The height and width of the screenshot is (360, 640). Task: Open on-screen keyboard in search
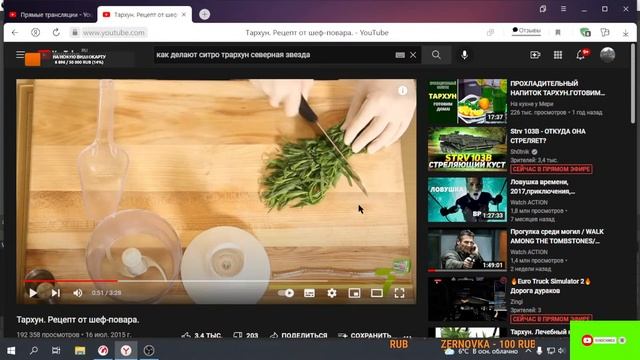(400, 55)
